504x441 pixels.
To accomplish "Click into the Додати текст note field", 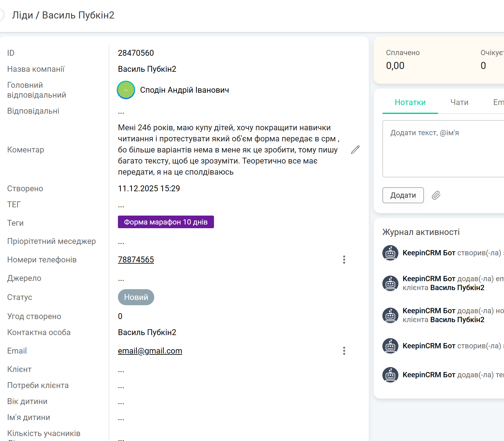I will 443,148.
